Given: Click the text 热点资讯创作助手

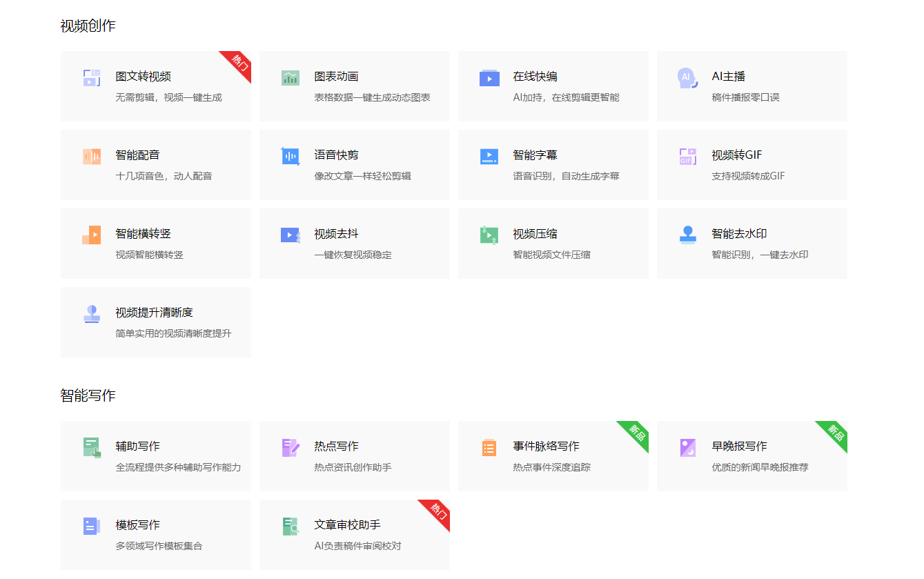Looking at the screenshot, I should (353, 467).
